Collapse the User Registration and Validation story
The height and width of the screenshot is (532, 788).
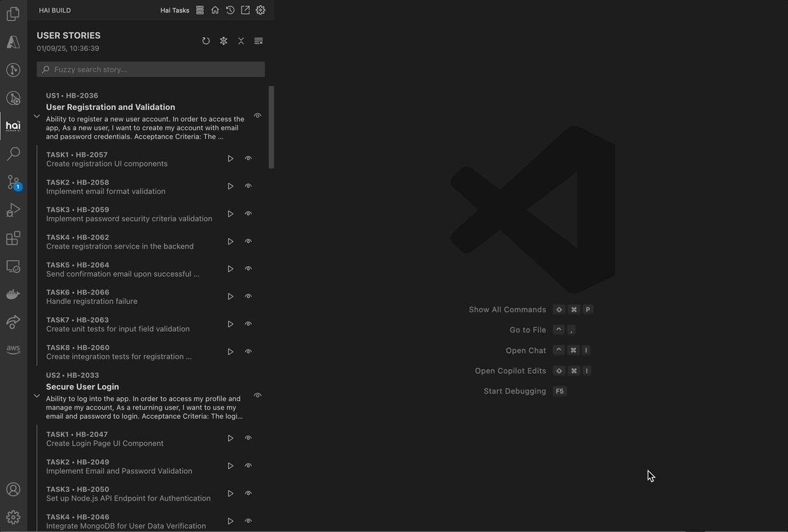(x=36, y=115)
